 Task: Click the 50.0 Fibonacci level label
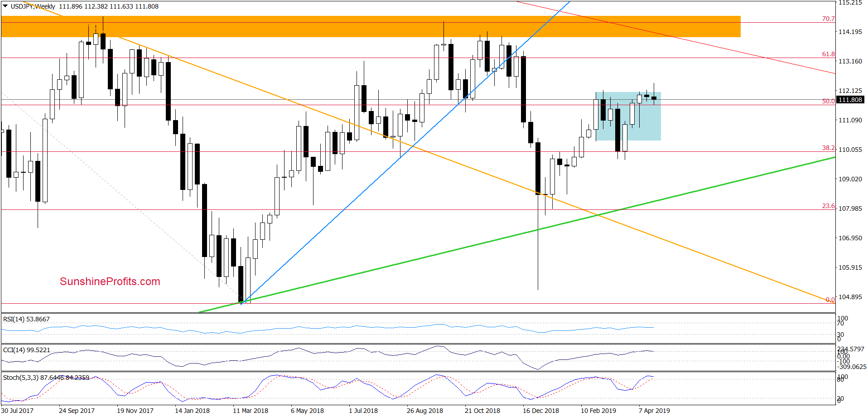click(x=828, y=101)
